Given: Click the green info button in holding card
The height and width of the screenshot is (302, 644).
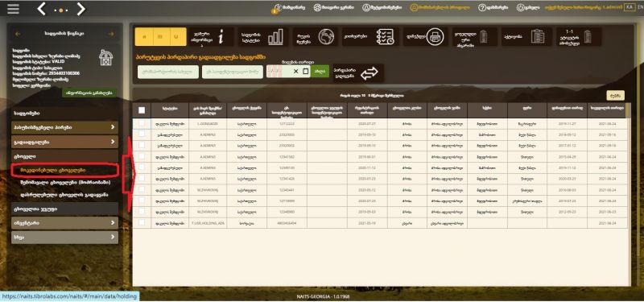Looking at the screenshot, I should [89, 93].
